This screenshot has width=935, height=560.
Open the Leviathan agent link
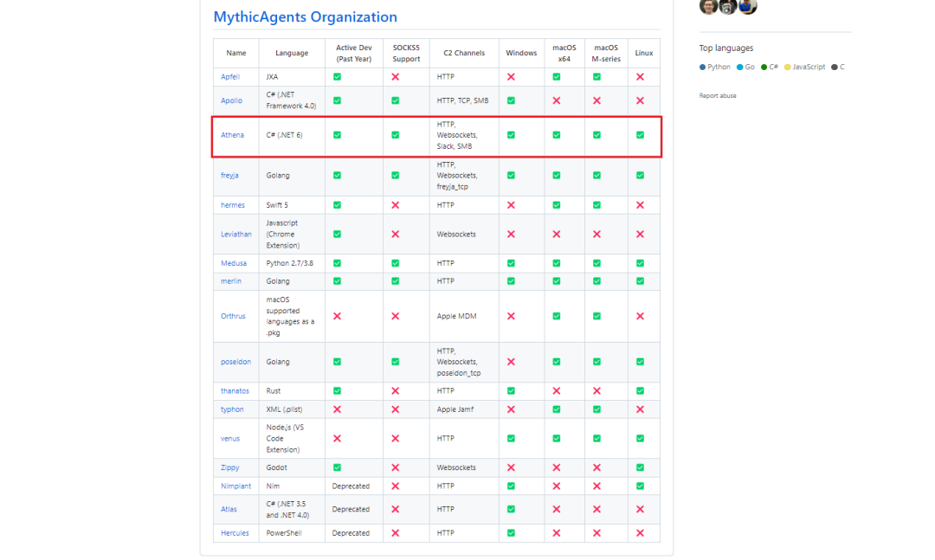(x=236, y=235)
